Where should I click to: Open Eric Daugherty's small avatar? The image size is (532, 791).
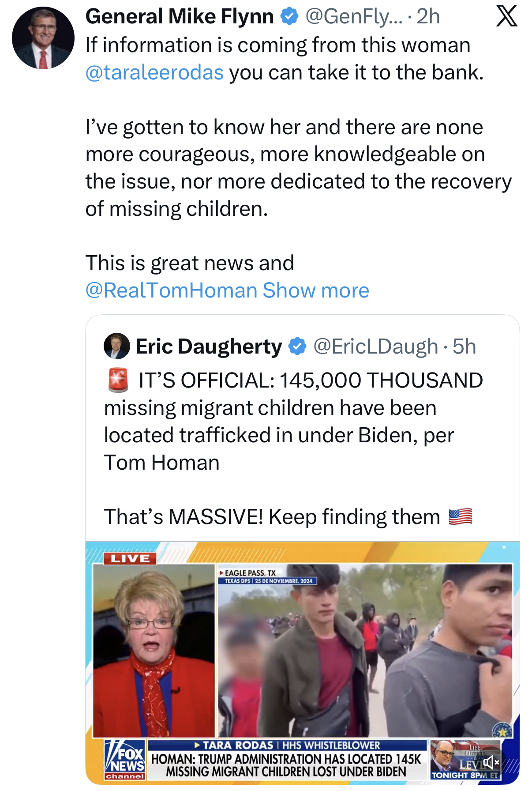click(116, 346)
